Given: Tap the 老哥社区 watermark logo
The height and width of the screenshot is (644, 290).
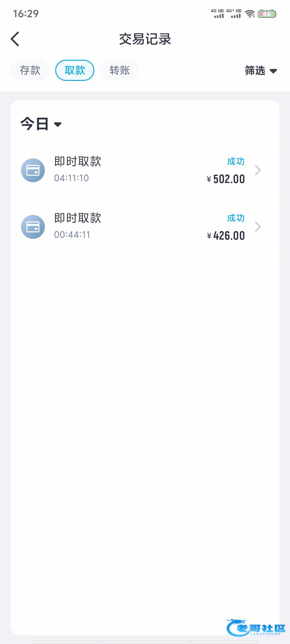Looking at the screenshot, I should pos(256,627).
